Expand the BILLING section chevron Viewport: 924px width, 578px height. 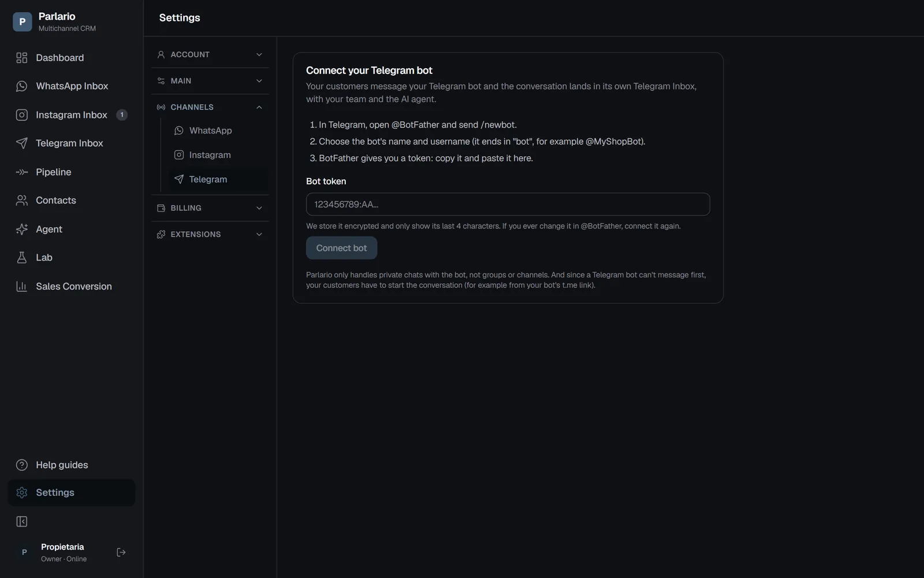click(259, 208)
